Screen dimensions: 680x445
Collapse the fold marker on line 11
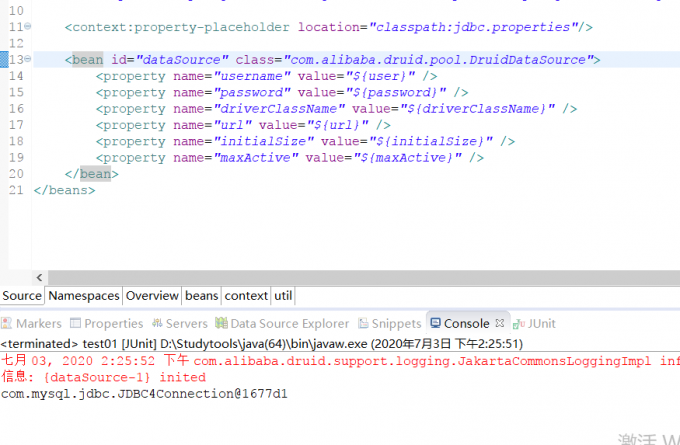coord(27,26)
